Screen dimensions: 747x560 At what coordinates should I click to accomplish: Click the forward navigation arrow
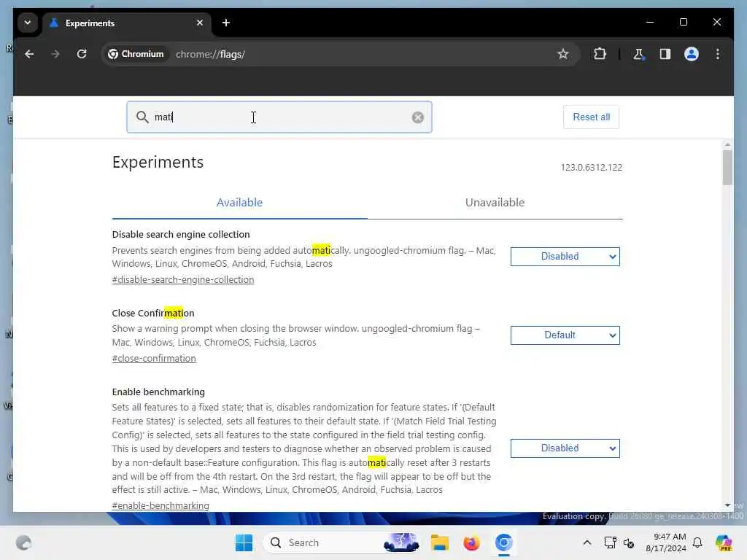(55, 54)
